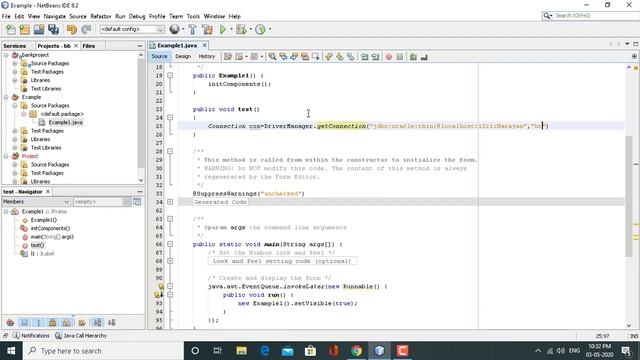Click the red Start Macro Recording icon

(389, 57)
